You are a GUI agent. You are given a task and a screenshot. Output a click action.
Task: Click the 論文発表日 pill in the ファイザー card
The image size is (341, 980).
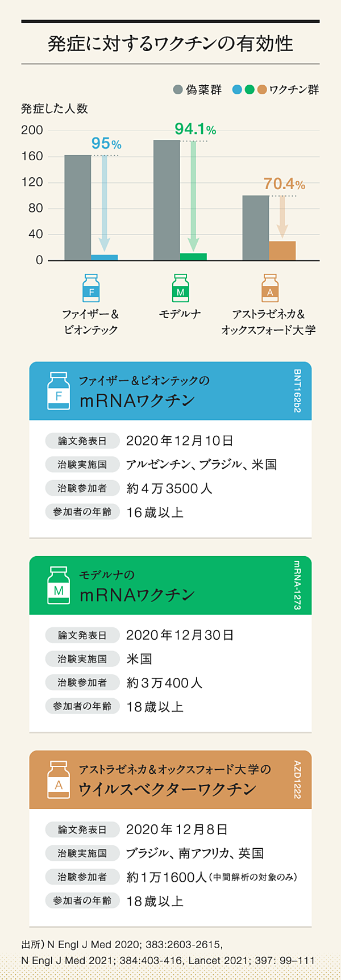82,441
